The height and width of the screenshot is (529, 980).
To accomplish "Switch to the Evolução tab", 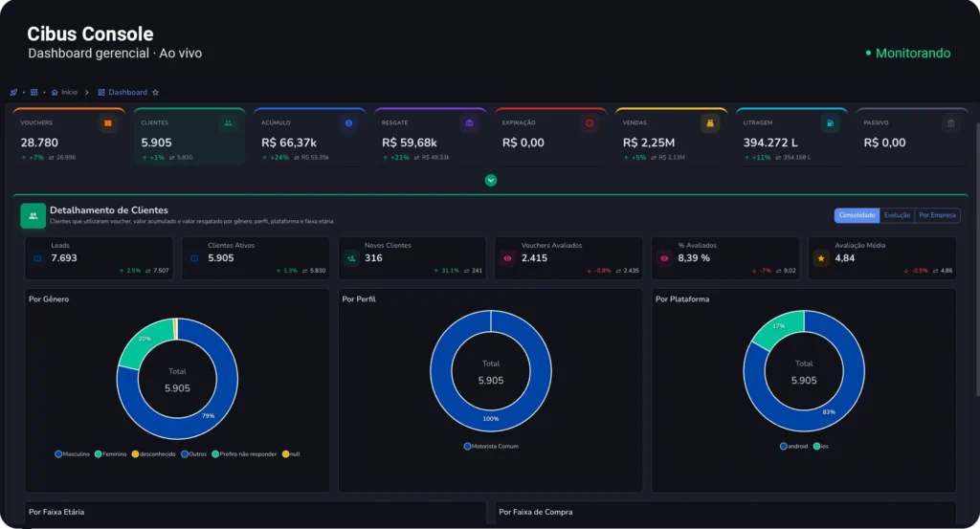I will [x=897, y=215].
